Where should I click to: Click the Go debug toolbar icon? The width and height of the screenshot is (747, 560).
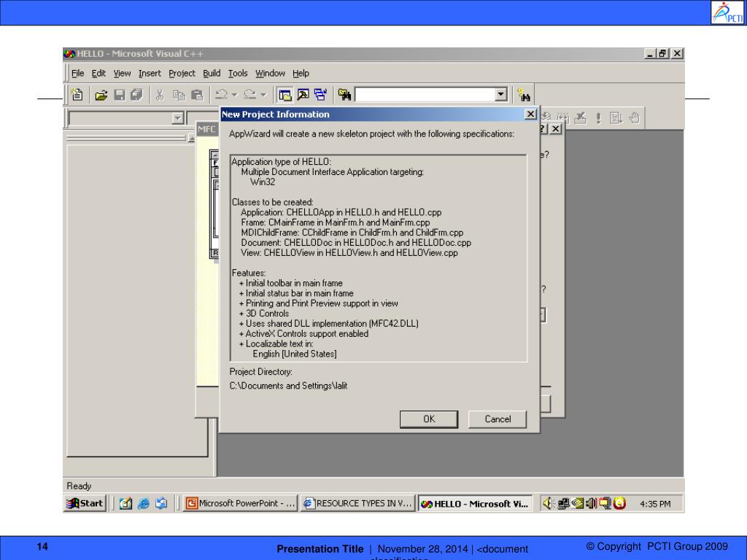pyautogui.click(x=616, y=117)
